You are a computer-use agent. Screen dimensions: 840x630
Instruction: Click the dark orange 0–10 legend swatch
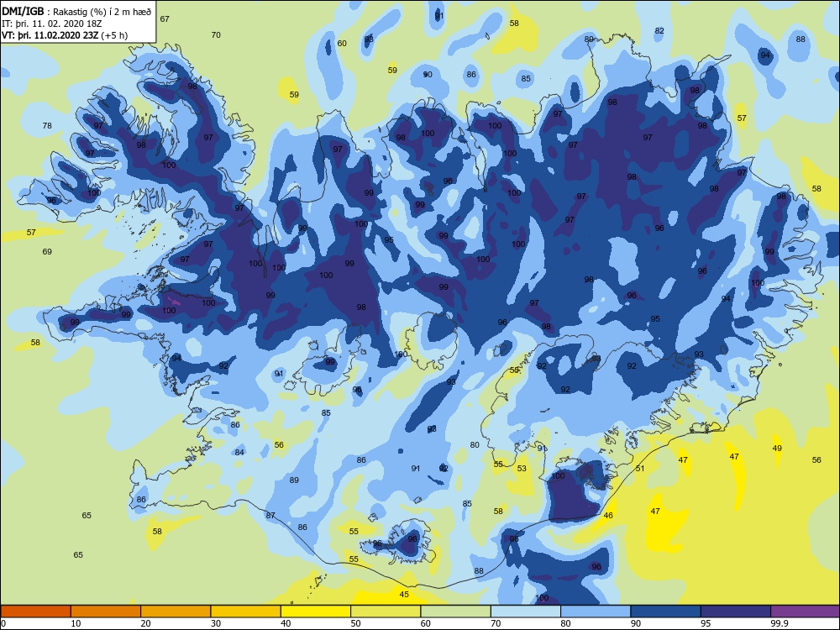pyautogui.click(x=35, y=612)
